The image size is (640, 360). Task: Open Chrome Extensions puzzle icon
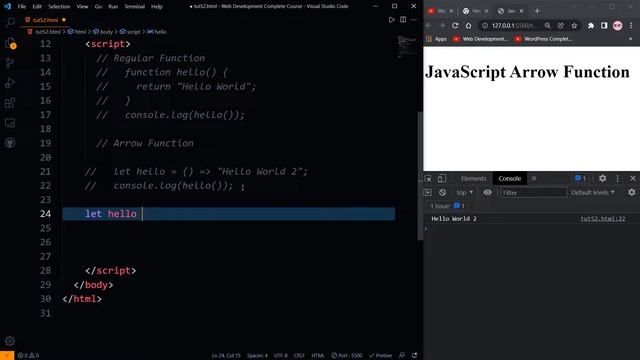coord(591,25)
